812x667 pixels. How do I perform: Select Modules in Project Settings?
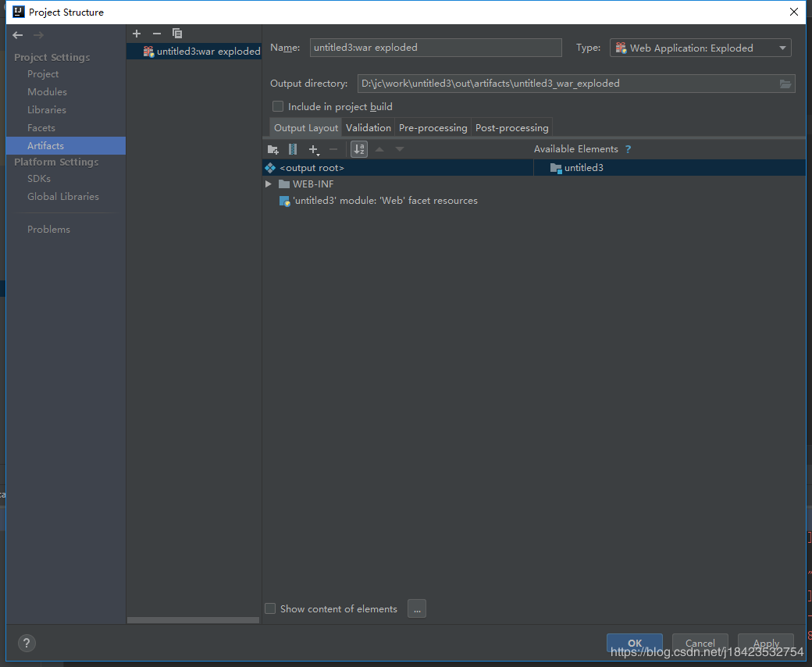pos(47,92)
